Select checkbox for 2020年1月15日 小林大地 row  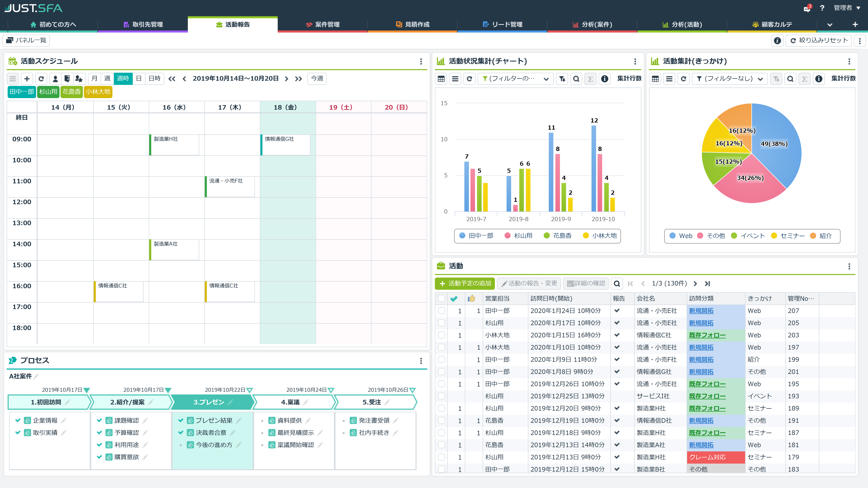tap(441, 335)
